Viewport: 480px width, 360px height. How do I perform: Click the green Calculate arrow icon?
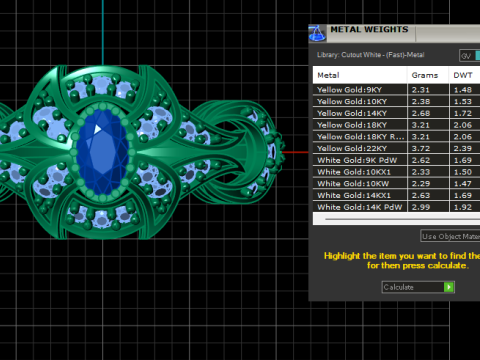pyautogui.click(x=449, y=287)
